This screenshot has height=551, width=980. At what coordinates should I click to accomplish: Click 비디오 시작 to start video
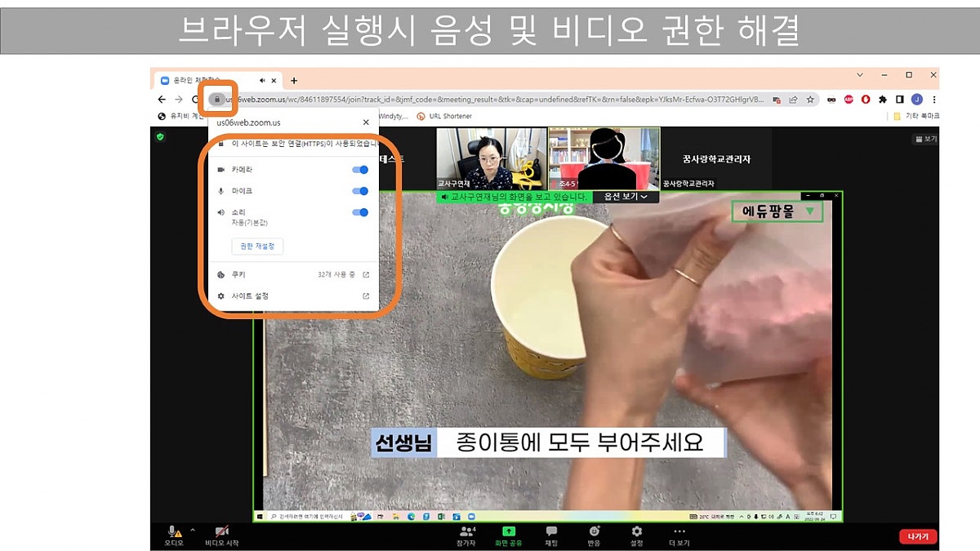(221, 535)
